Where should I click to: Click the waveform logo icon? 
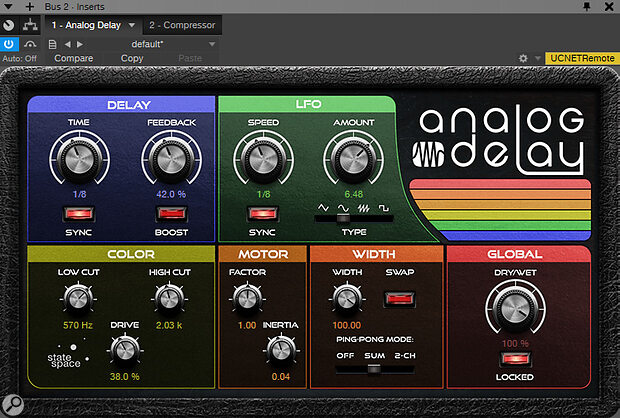pyautogui.click(x=428, y=155)
